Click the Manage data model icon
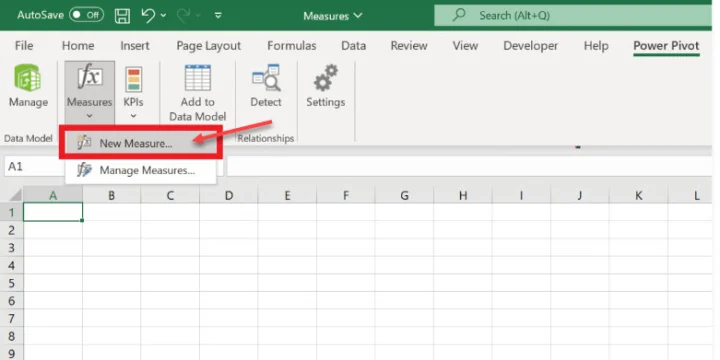The image size is (720, 360). (x=28, y=78)
